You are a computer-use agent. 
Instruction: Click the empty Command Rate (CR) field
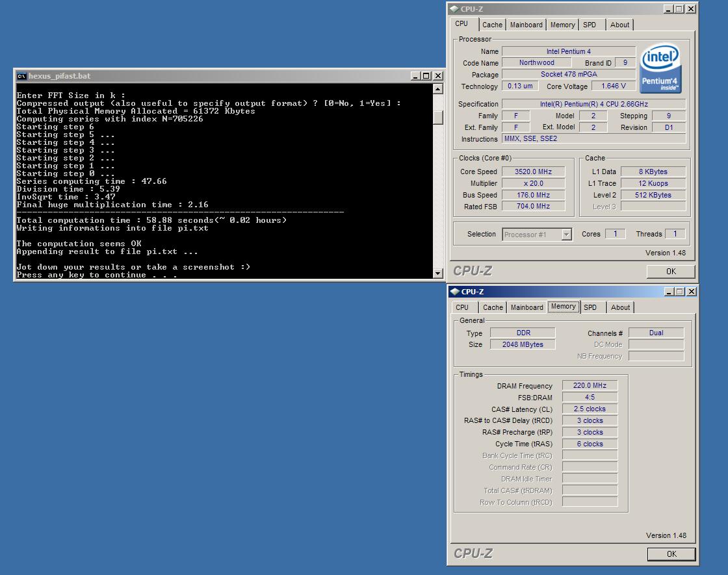click(x=590, y=467)
